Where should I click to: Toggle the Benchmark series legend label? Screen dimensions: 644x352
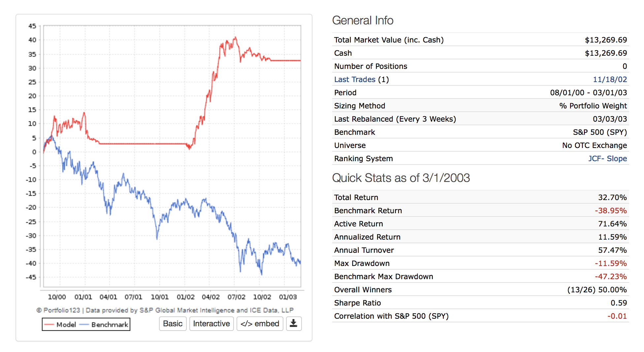click(x=110, y=325)
